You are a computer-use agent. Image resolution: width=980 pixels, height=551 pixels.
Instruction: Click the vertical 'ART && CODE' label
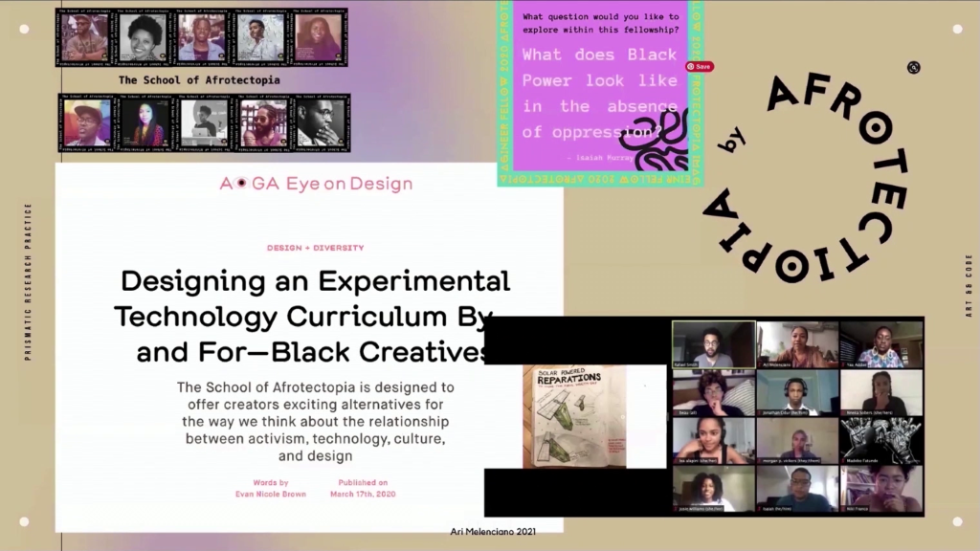969,285
